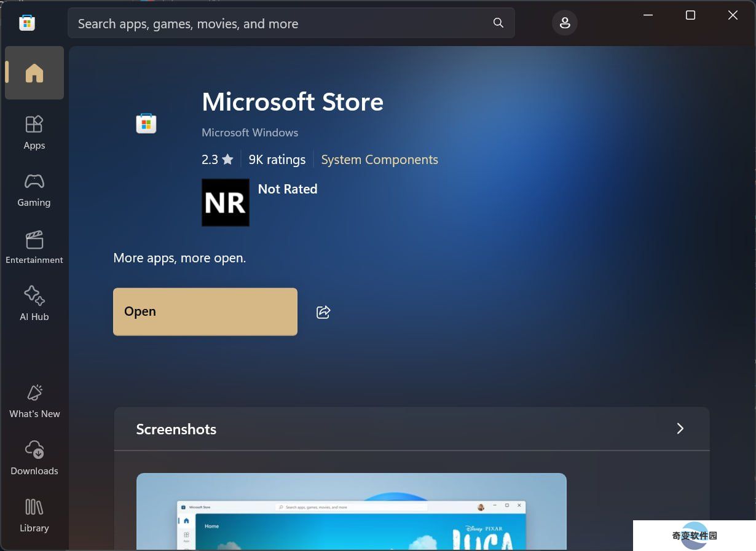Share the Microsoft Store app page

323,312
